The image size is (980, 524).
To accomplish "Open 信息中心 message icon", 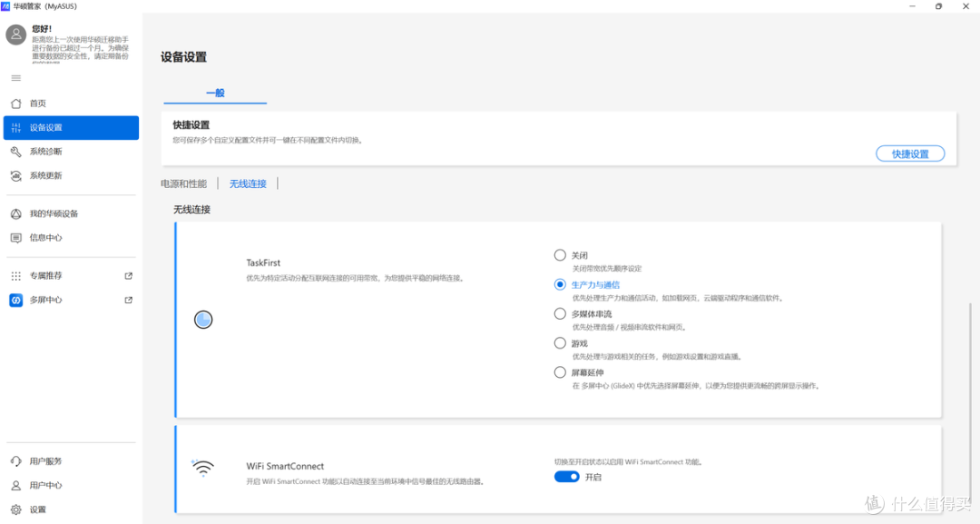I will (16, 238).
